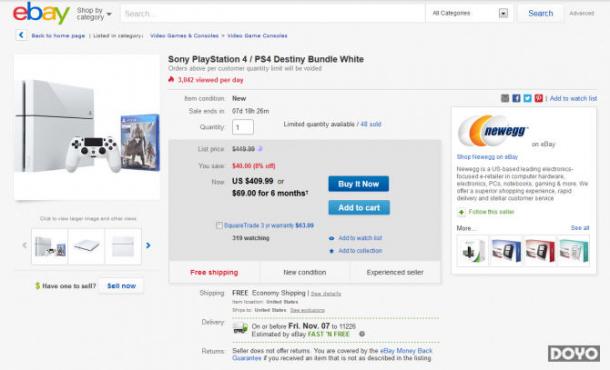610x370 pixels.
Task: Select the Free shipping tab
Action: pos(214,272)
